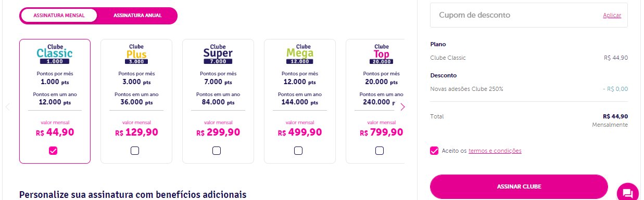644x200 pixels.
Task: Show previous plans with left carousel arrow
Action: [8, 107]
